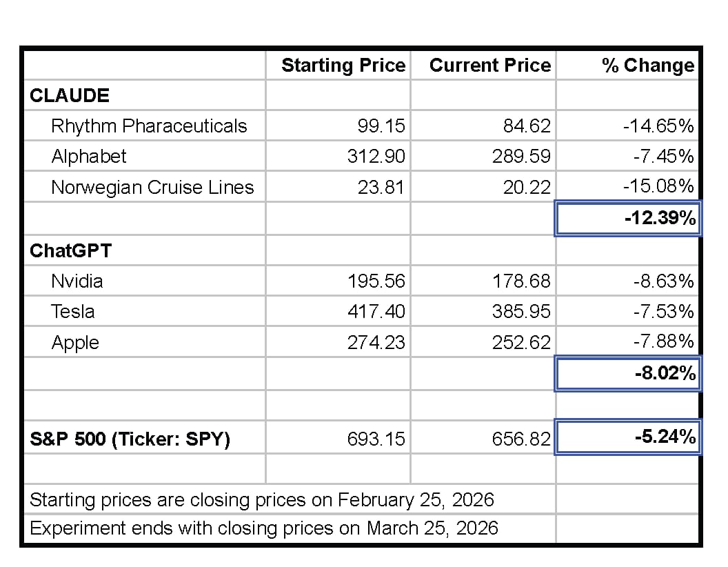Select Rhythm's current price 84.62
Screen dimensions: 728x567
click(x=527, y=126)
